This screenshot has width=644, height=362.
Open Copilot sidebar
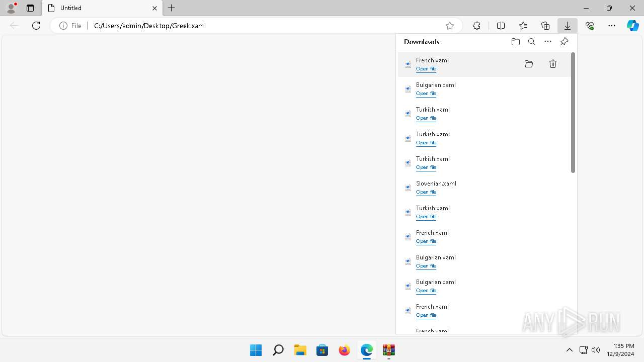[x=633, y=26]
